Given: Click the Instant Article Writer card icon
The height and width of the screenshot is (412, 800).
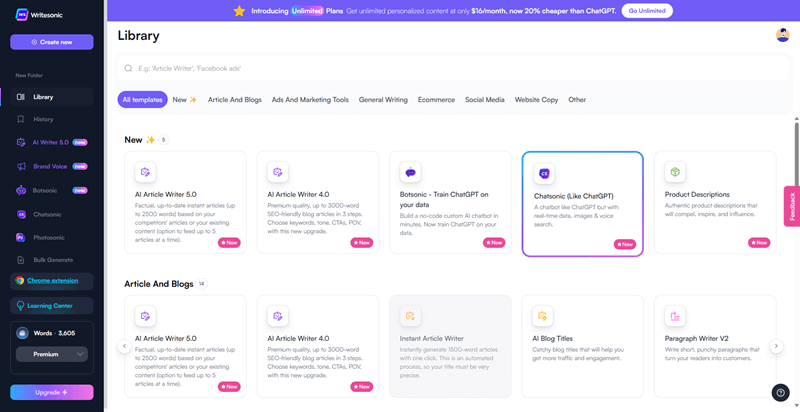Looking at the screenshot, I should pos(410,316).
